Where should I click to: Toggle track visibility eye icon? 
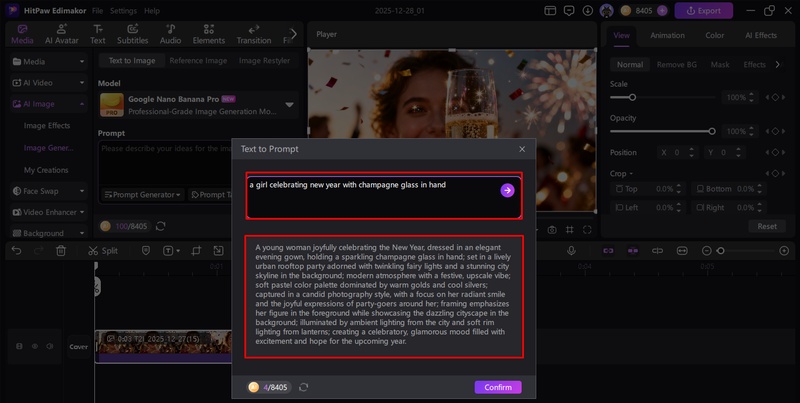pos(36,346)
